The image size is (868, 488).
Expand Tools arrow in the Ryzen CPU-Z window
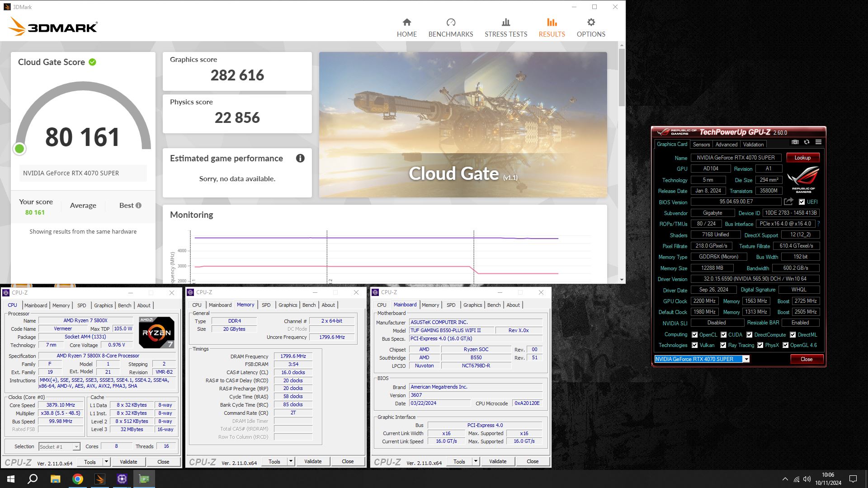click(x=106, y=462)
